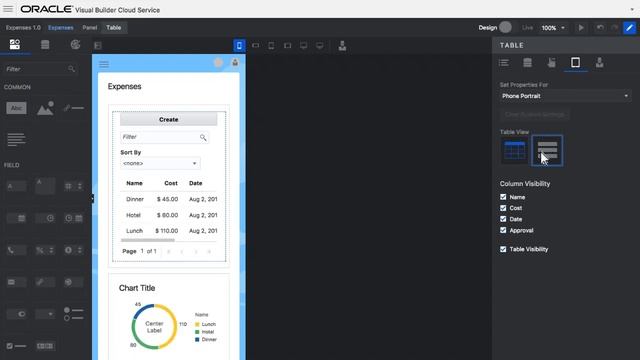This screenshot has height=360, width=640.
Task: Click role preview person icon in device toolbar
Action: [342, 45]
